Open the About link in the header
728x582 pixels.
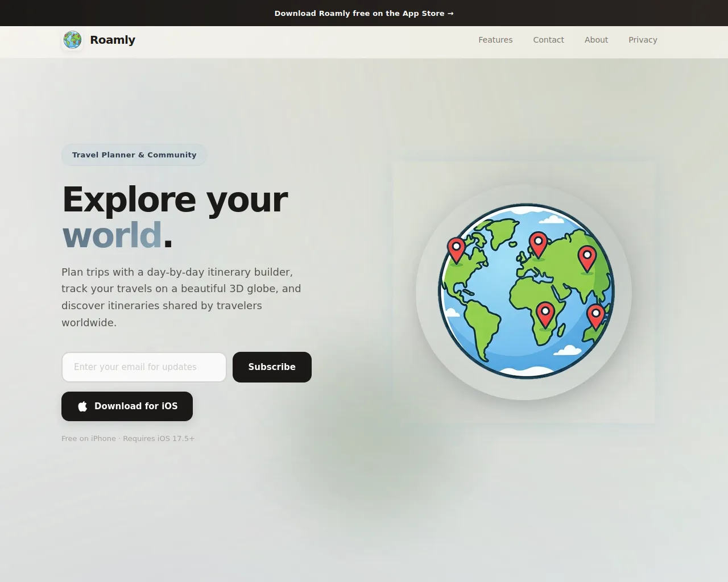point(596,40)
